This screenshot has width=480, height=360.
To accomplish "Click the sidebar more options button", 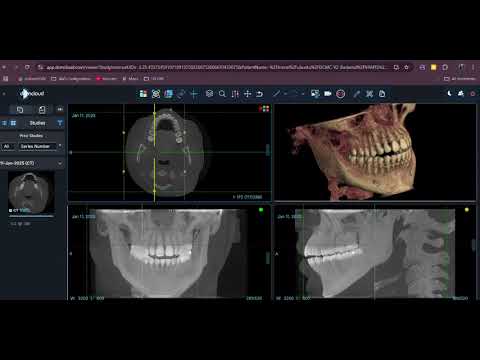I will pos(60,109).
